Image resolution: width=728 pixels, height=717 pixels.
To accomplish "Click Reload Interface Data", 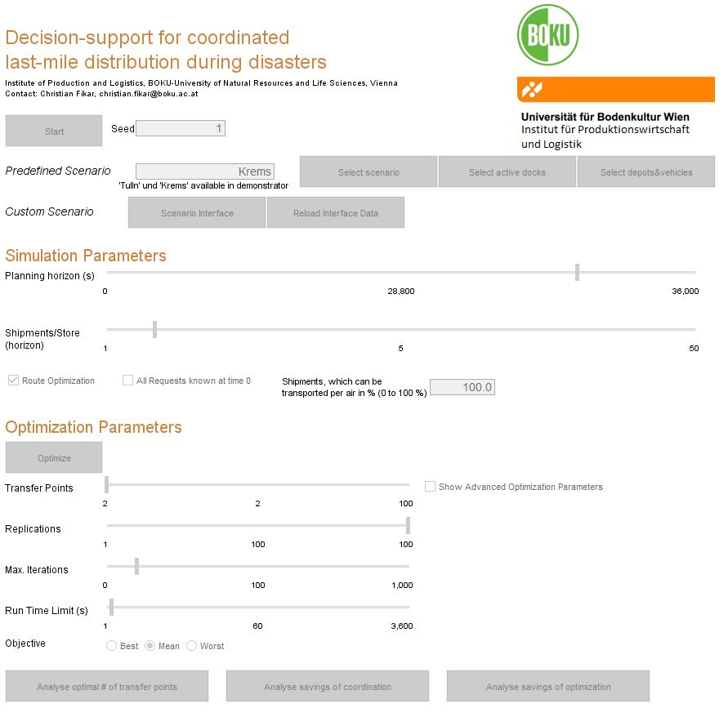I will click(x=336, y=212).
